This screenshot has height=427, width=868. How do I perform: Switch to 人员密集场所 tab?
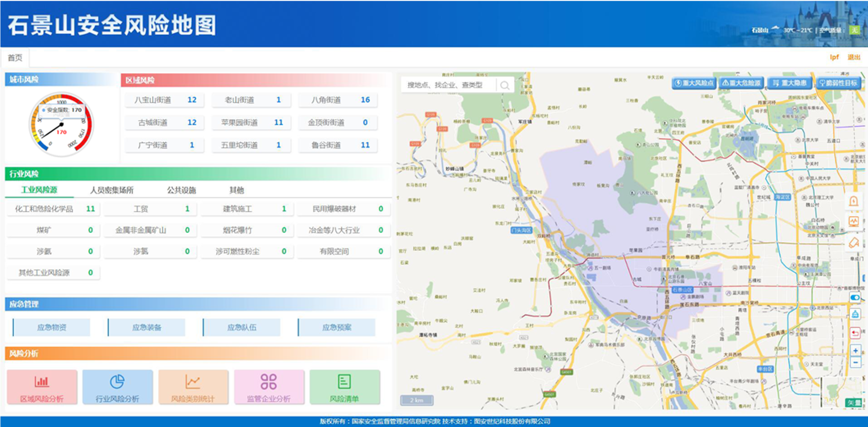(x=111, y=190)
